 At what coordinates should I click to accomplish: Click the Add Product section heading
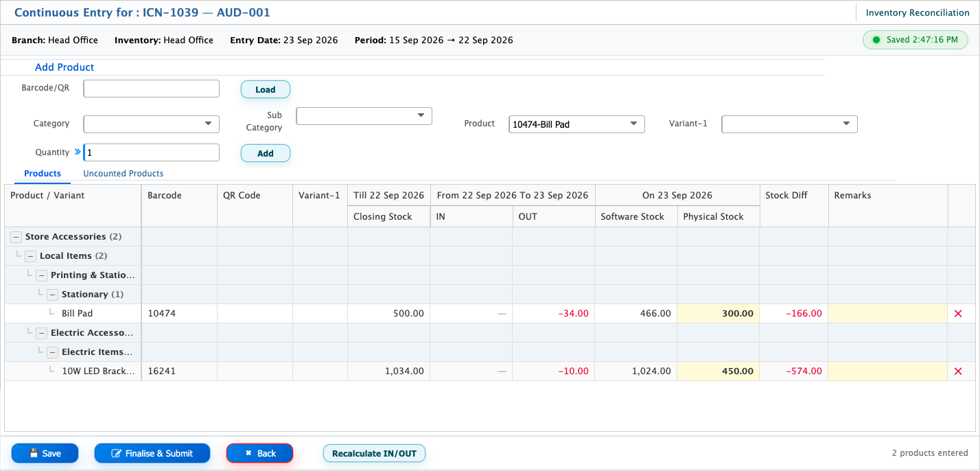pyautogui.click(x=65, y=67)
